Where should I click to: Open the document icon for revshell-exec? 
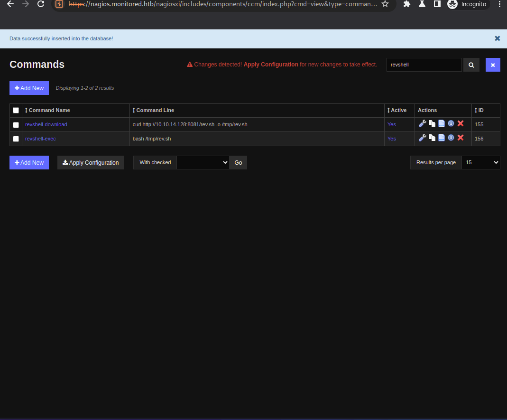point(442,138)
